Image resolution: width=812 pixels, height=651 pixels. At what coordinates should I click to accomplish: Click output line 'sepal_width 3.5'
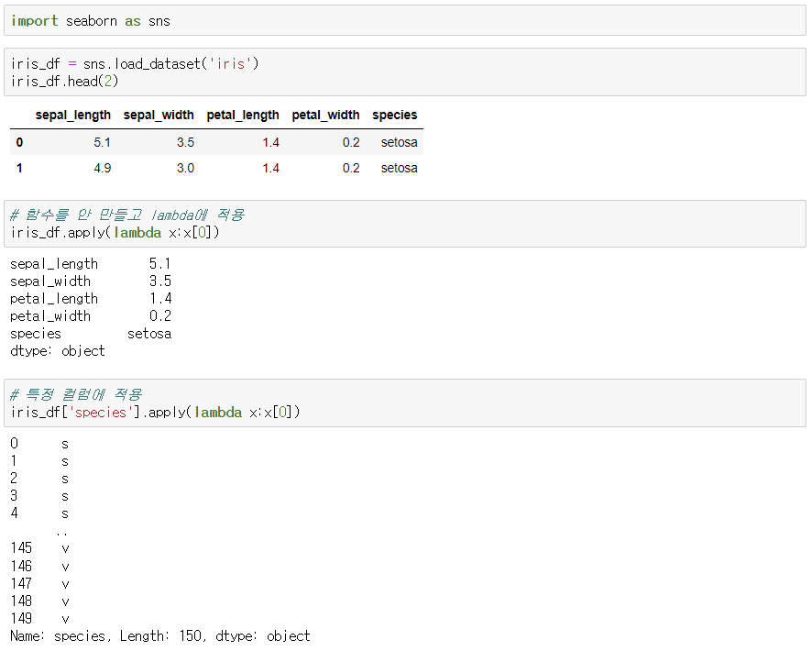(91, 281)
